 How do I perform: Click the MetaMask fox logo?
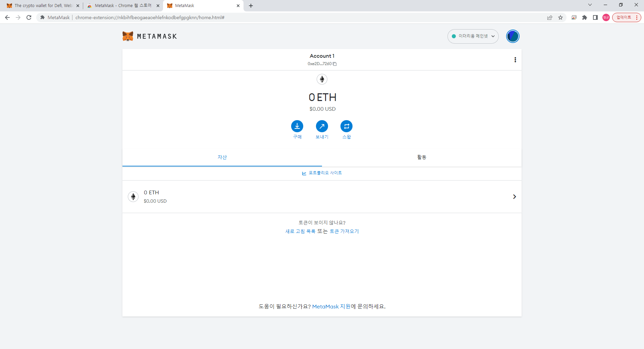(128, 36)
